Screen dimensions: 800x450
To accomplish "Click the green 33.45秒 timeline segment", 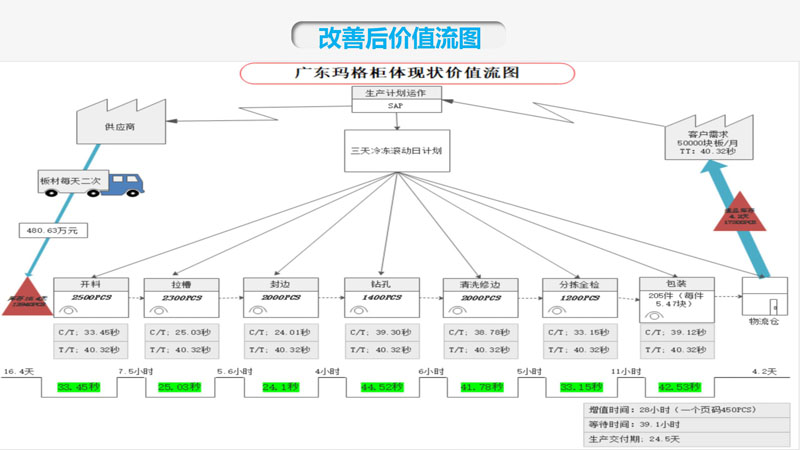I will 78,386.
